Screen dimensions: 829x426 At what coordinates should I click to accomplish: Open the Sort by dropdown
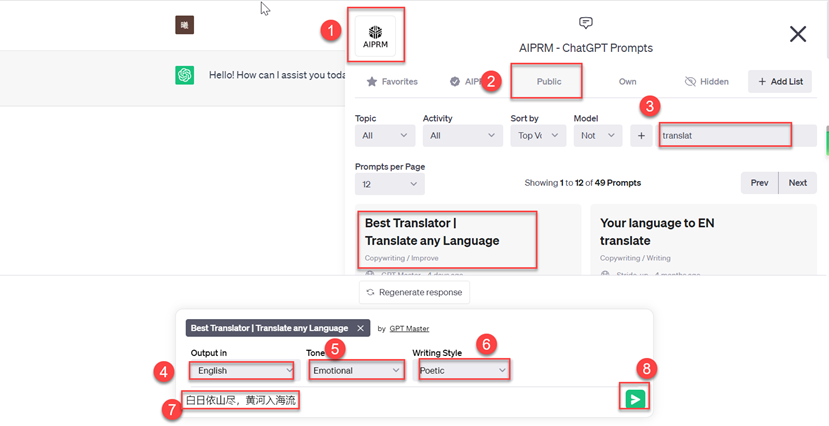pos(538,136)
